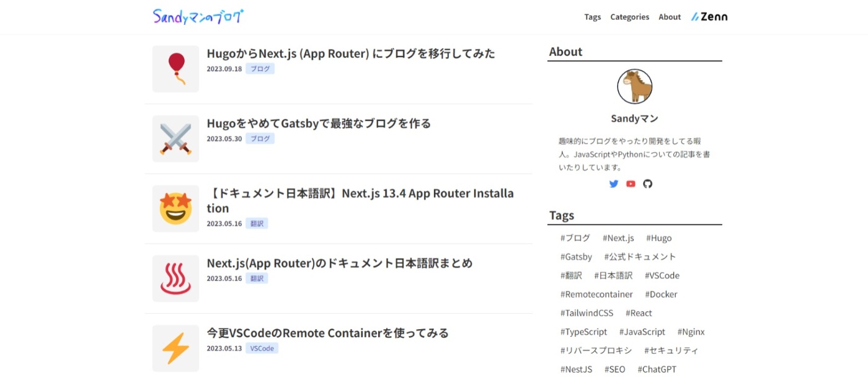This screenshot has width=868, height=377.
Task: Open the YouTube icon link
Action: pyautogui.click(x=631, y=184)
